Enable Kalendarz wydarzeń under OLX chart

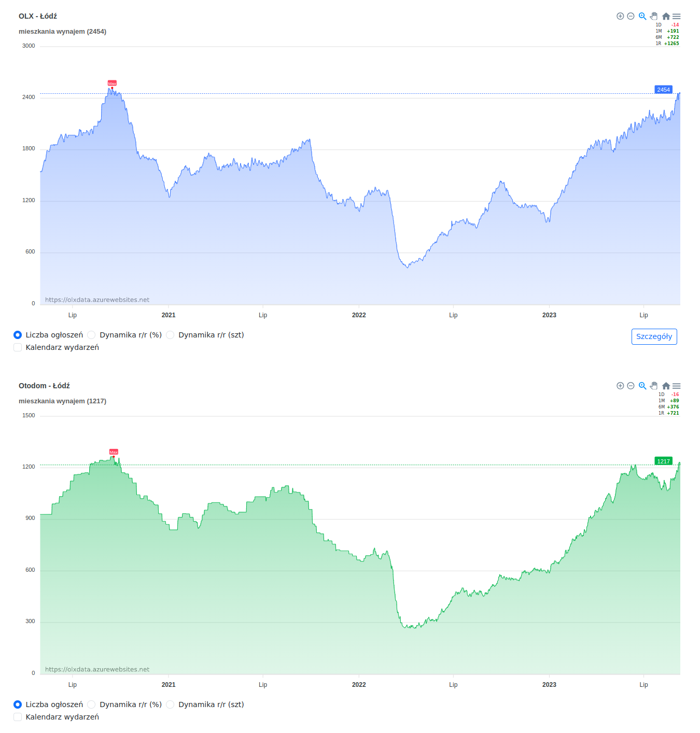18,347
